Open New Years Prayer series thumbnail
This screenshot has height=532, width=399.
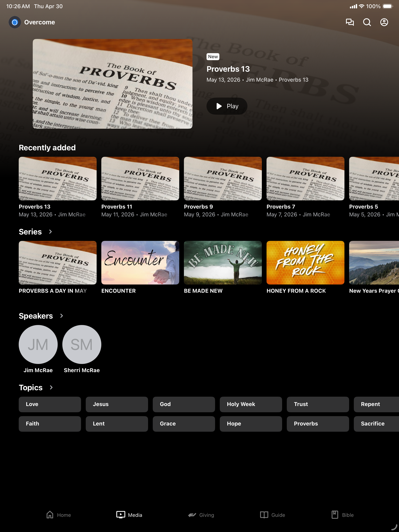(x=374, y=263)
